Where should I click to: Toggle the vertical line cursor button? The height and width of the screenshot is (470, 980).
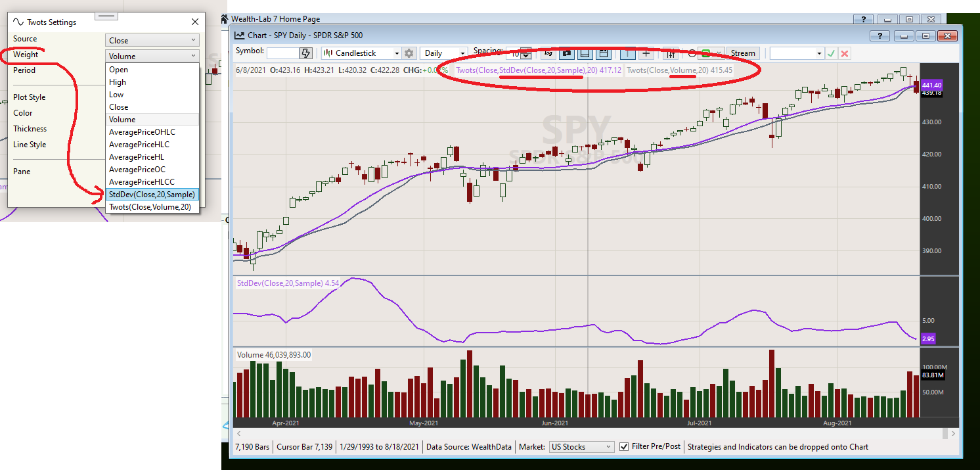[627, 53]
